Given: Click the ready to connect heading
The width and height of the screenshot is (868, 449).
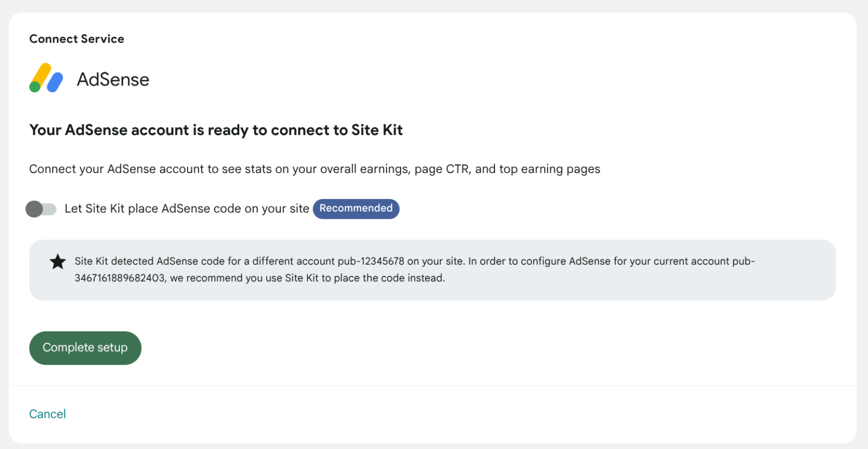Looking at the screenshot, I should pos(216,130).
